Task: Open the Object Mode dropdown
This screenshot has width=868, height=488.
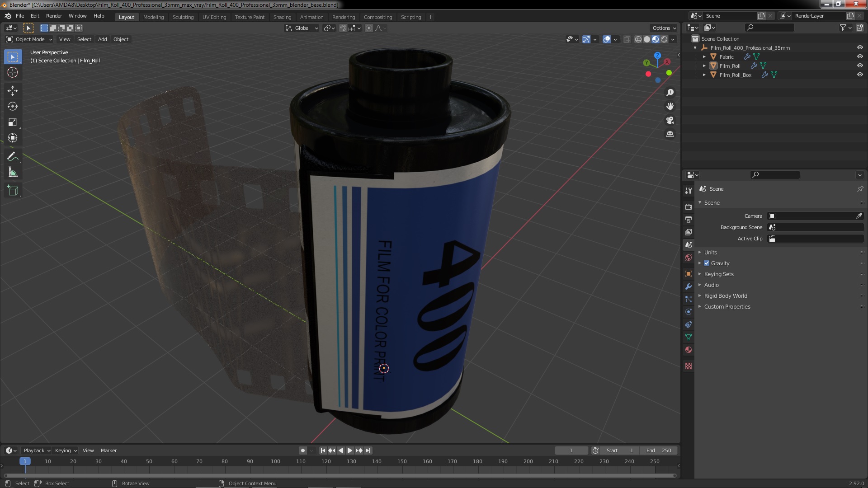Action: click(x=30, y=39)
